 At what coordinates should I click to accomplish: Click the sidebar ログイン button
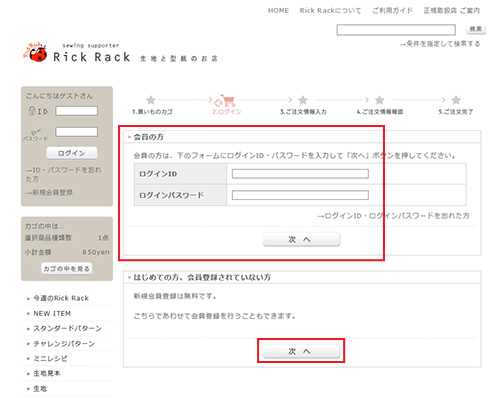tap(72, 153)
